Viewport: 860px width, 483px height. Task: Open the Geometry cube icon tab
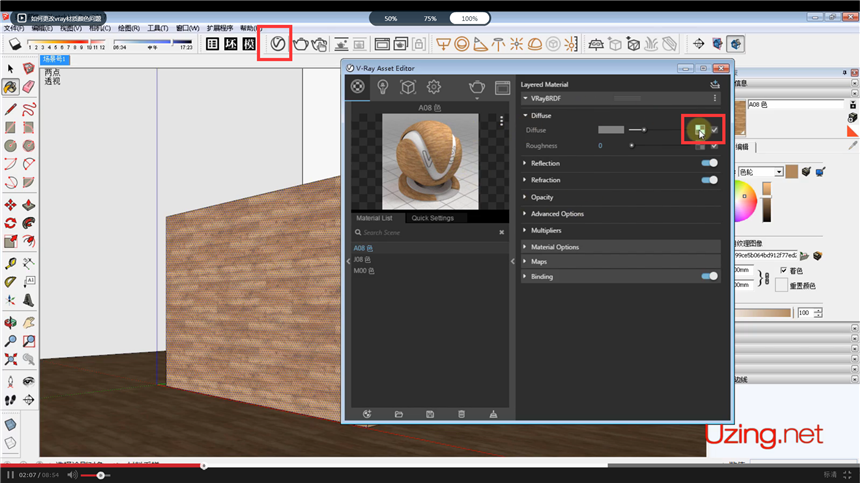408,88
